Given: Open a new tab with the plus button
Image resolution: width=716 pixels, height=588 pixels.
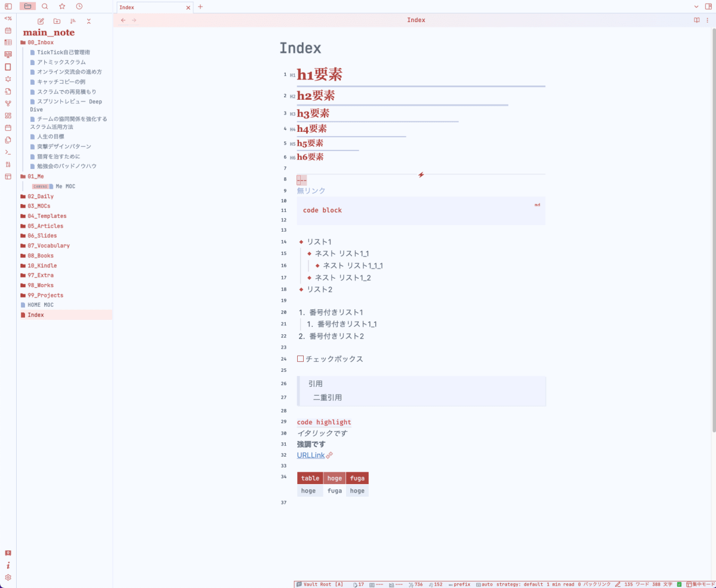Looking at the screenshot, I should click(199, 7).
